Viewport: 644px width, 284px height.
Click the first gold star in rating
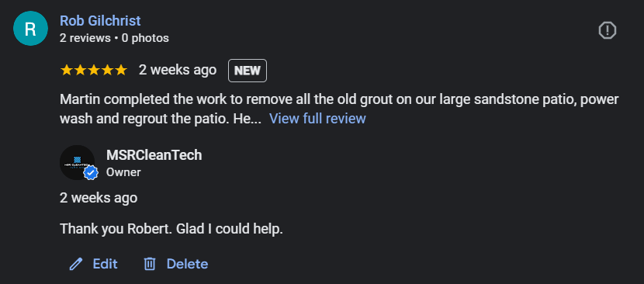tap(67, 71)
